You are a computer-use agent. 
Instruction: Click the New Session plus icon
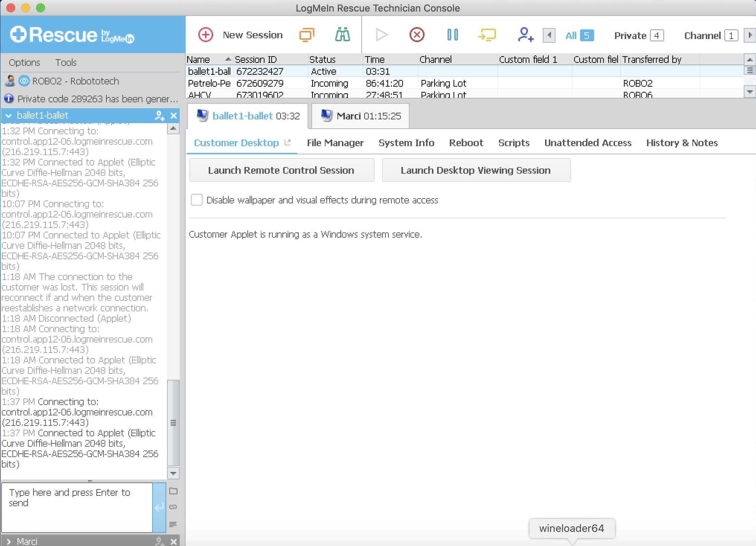pyautogui.click(x=205, y=35)
